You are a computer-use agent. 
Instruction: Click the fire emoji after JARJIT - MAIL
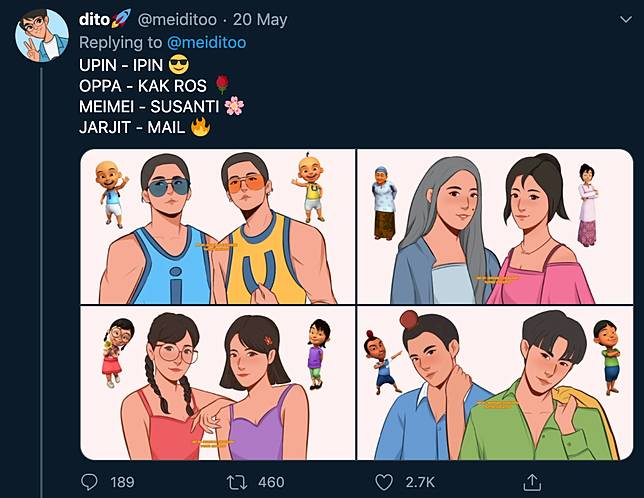(200, 127)
